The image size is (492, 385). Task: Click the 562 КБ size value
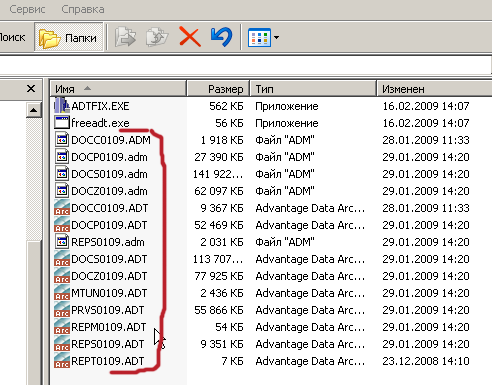[x=226, y=106]
